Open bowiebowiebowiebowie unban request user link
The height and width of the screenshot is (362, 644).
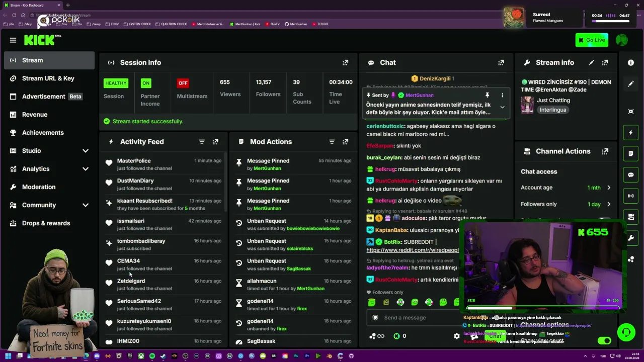point(313,228)
